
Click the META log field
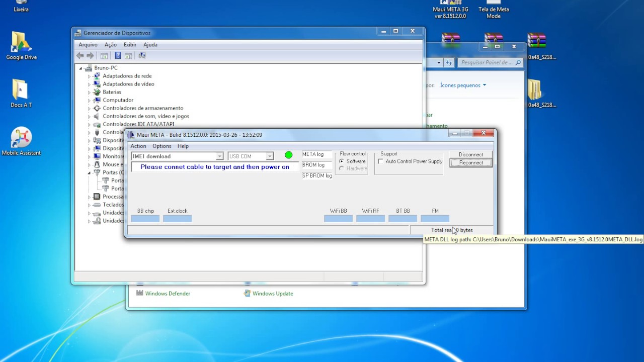pos(317,154)
